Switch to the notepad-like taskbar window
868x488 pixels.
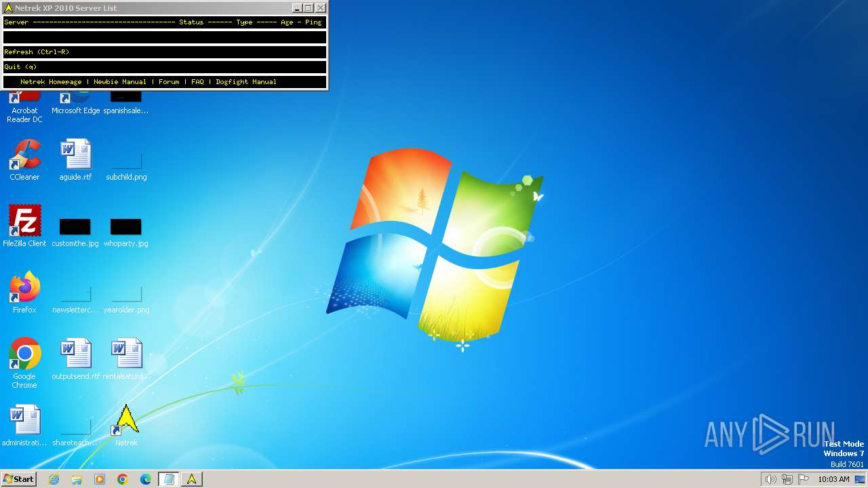(x=169, y=479)
